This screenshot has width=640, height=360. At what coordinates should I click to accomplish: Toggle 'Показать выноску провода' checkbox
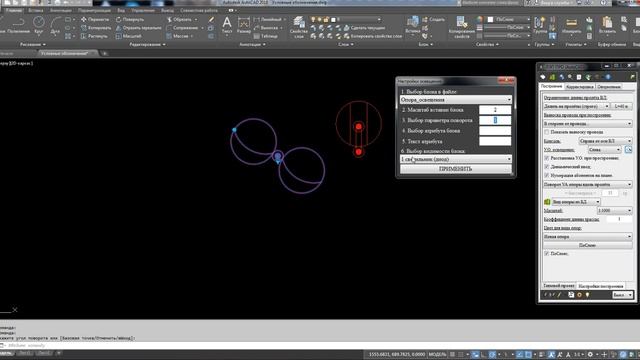pos(547,132)
